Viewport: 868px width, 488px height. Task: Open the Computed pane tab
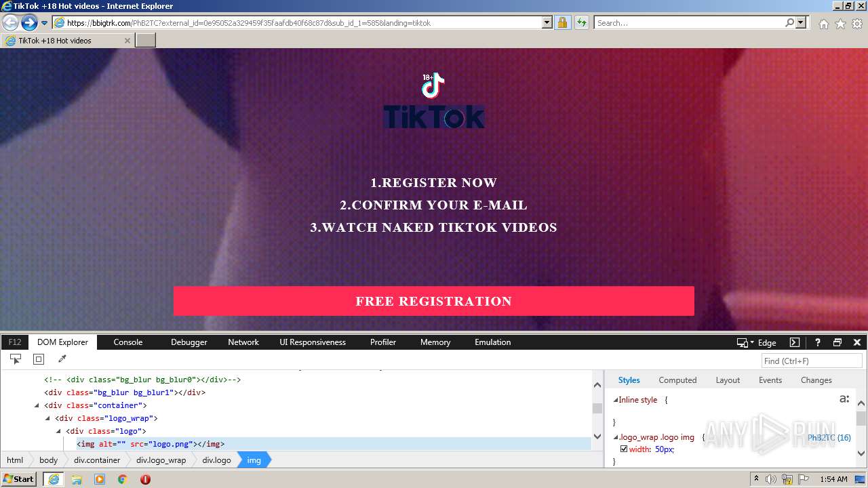pos(677,380)
